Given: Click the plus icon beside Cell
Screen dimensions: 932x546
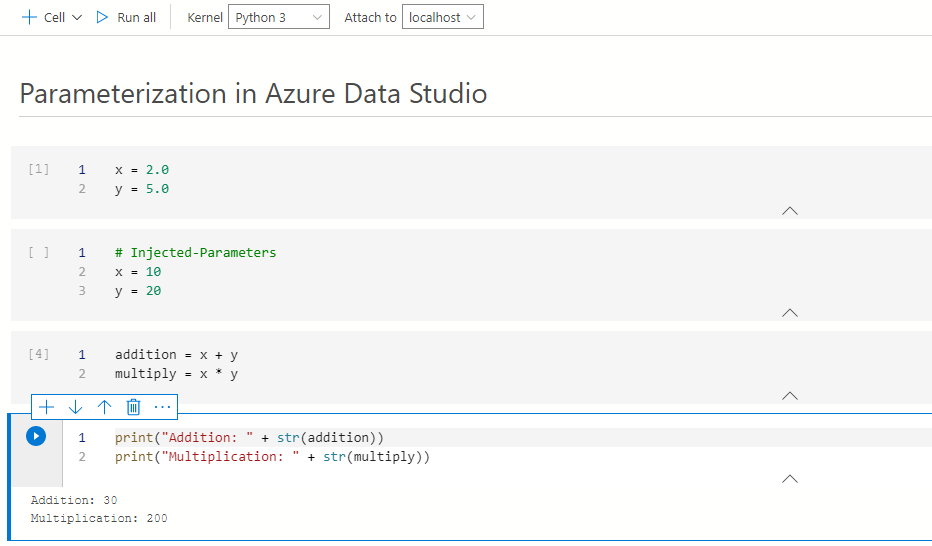Looking at the screenshot, I should pos(29,18).
